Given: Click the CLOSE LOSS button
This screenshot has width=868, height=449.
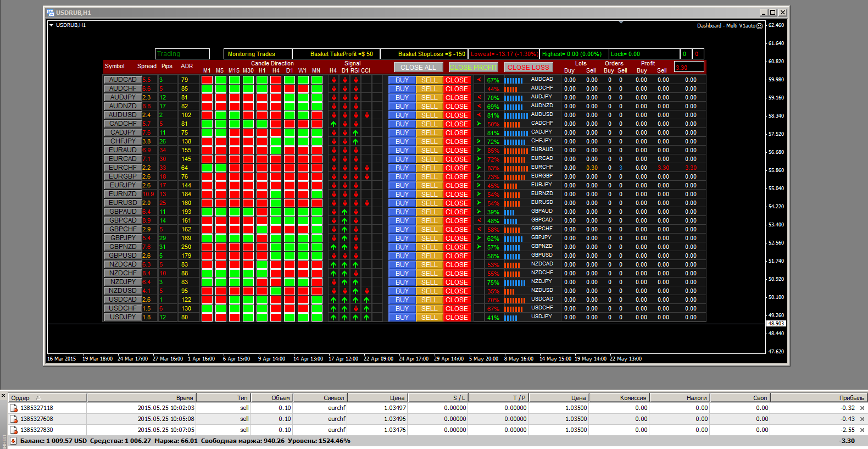Looking at the screenshot, I should point(528,67).
